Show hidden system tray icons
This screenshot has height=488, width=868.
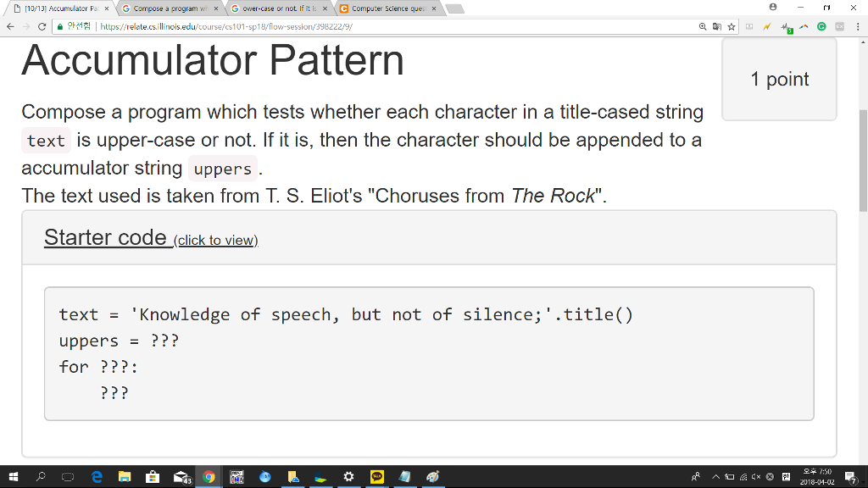pyautogui.click(x=715, y=477)
